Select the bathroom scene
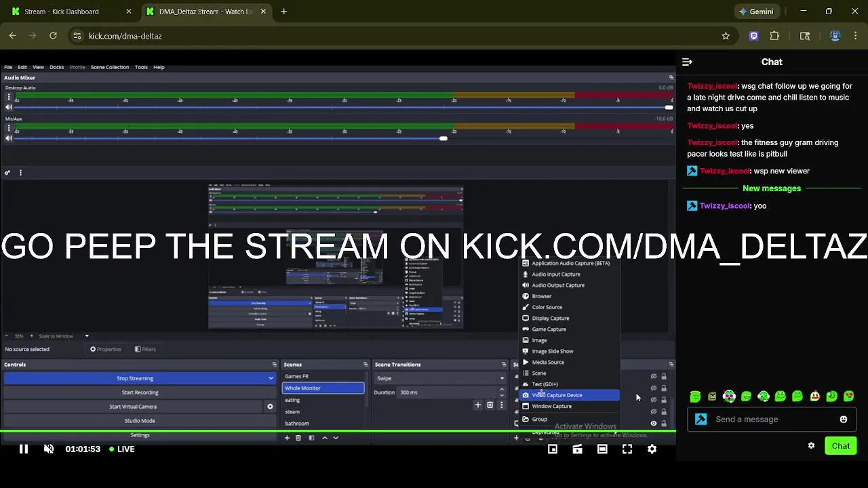 click(323, 424)
